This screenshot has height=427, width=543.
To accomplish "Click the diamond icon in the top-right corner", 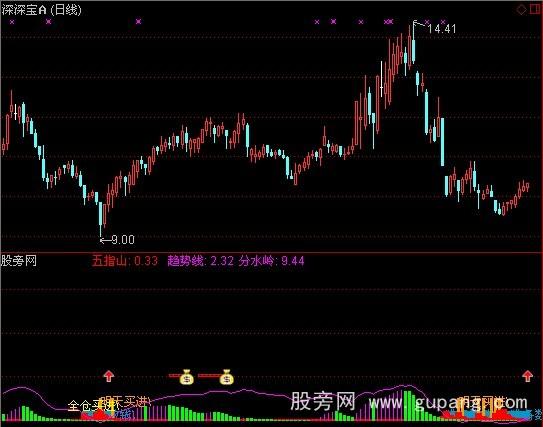I will (x=521, y=9).
